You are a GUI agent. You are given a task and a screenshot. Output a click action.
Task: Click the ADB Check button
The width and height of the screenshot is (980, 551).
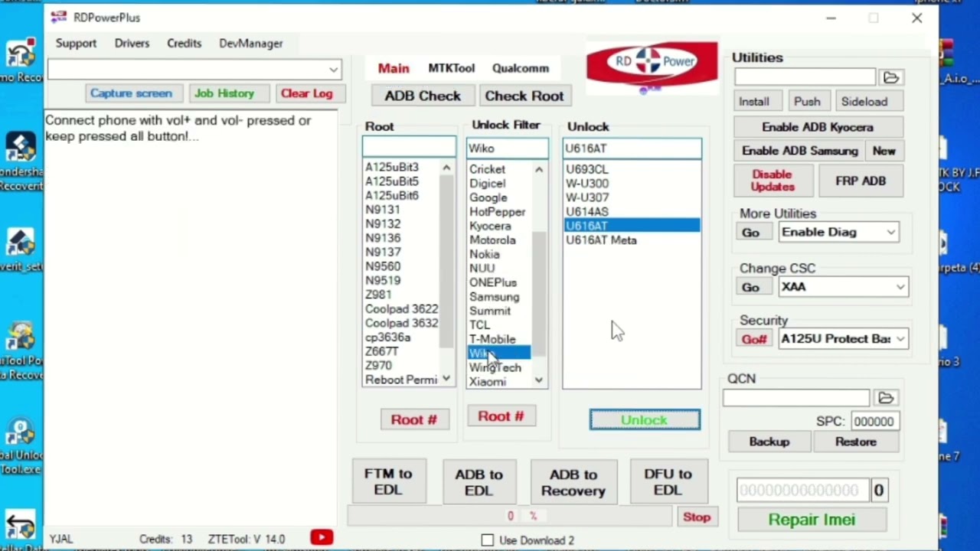click(423, 96)
